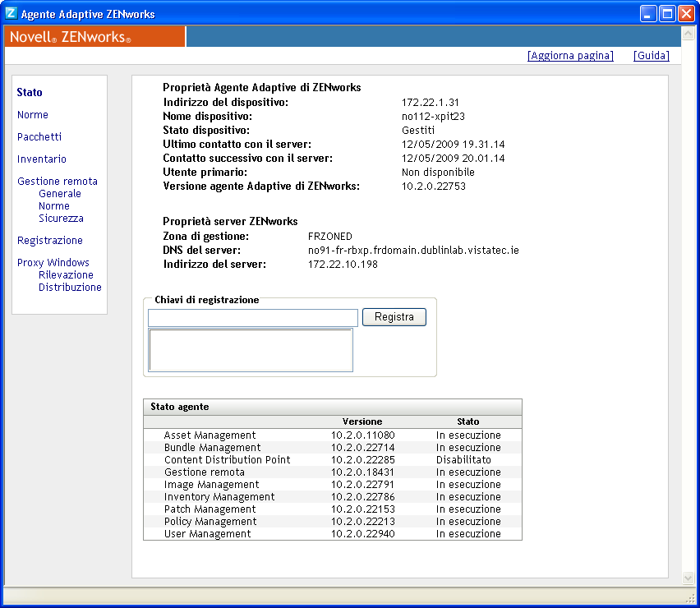
Task: Open Sicurezza under Gestione remota
Action: coord(61,219)
